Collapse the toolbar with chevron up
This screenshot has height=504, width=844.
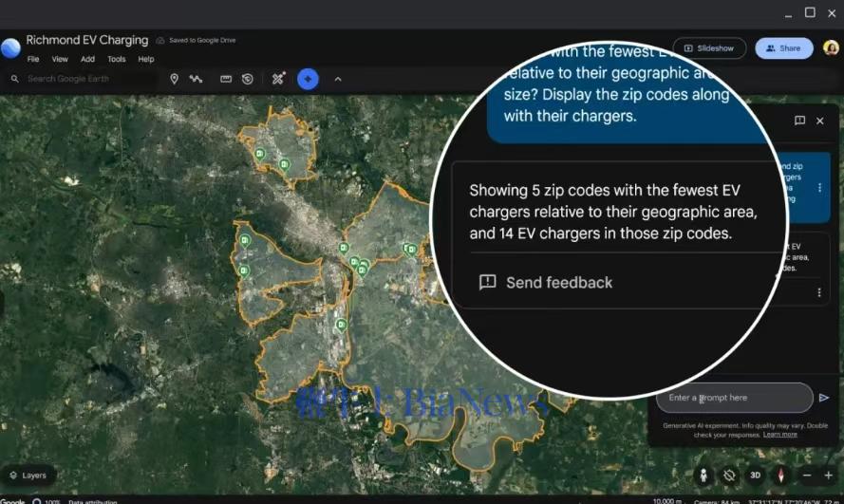338,79
